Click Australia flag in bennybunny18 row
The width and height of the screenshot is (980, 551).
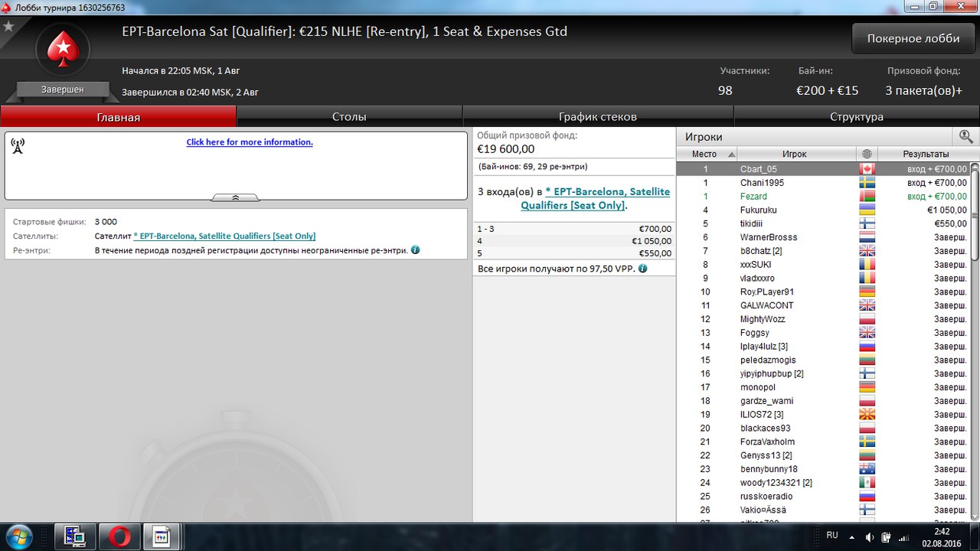tap(867, 469)
